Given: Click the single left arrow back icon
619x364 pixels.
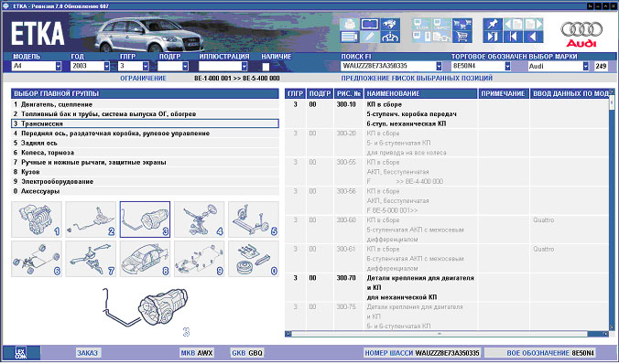Looking at the screenshot, I should [533, 37].
